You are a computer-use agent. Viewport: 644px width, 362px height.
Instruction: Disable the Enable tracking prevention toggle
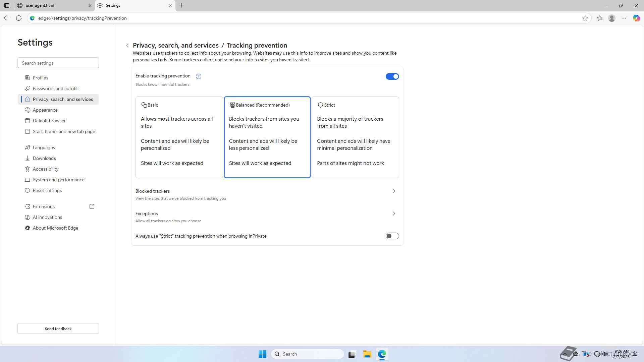coord(392,76)
